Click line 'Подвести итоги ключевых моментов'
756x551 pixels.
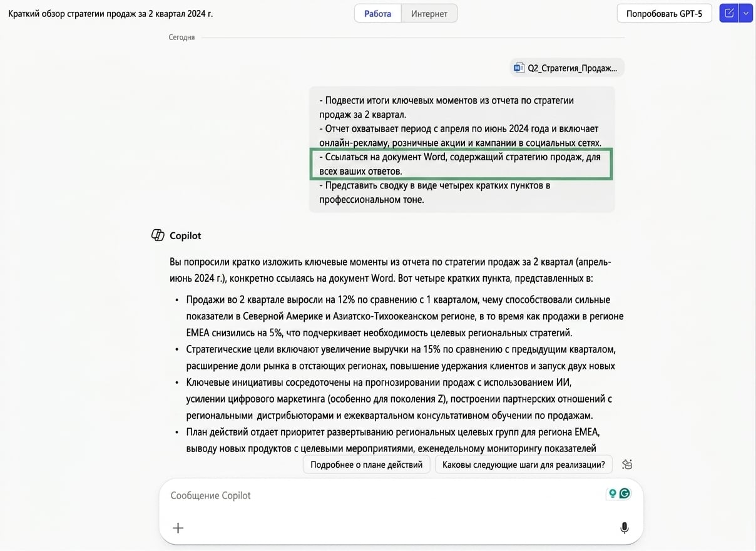click(x=446, y=107)
